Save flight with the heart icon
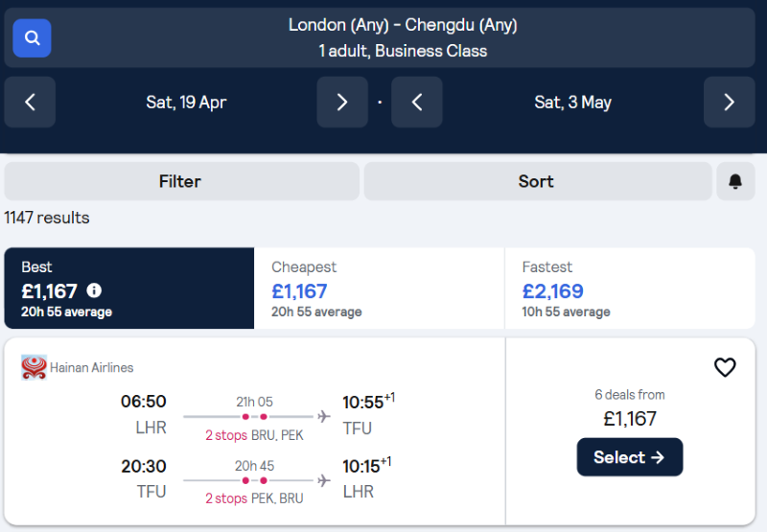Image resolution: width=767 pixels, height=532 pixels. 725,367
